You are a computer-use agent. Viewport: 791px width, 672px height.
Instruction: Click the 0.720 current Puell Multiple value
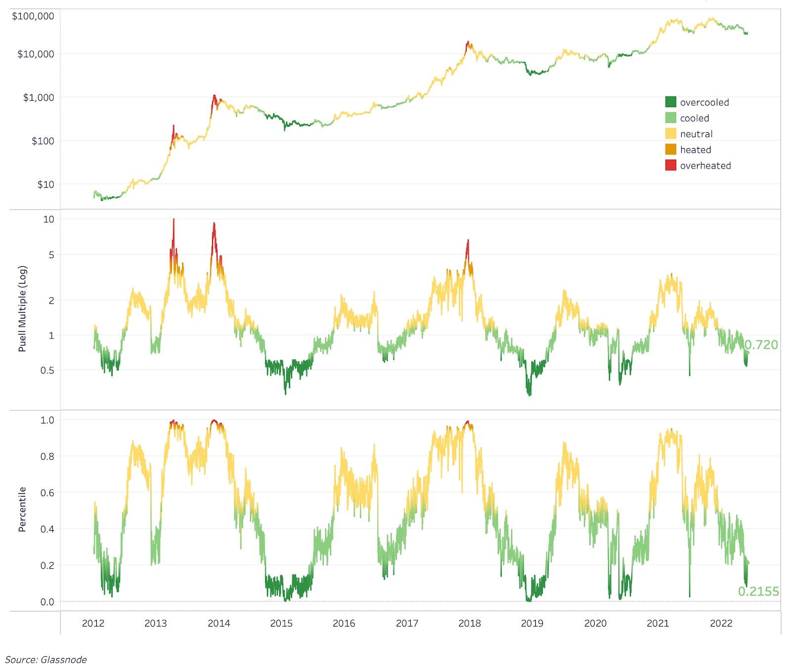point(761,344)
